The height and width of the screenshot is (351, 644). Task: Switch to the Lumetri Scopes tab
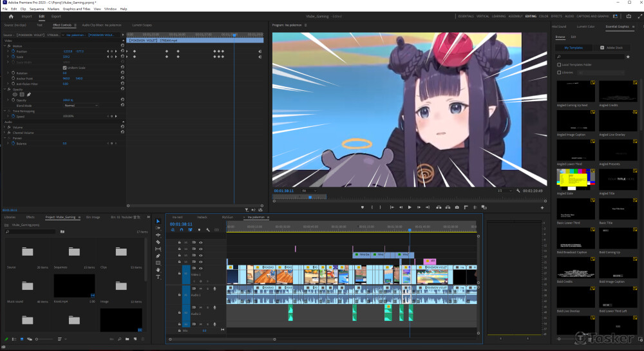point(142,25)
